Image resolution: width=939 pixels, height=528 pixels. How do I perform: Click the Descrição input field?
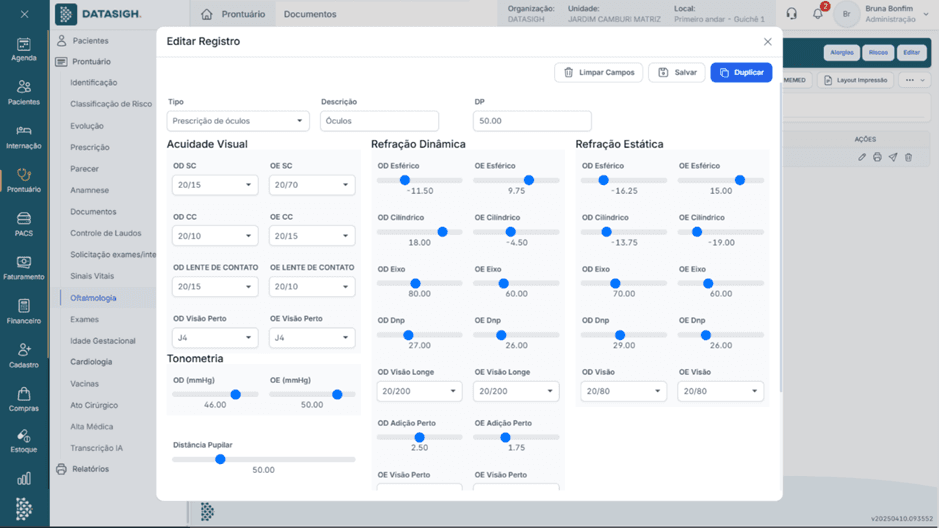[379, 121]
